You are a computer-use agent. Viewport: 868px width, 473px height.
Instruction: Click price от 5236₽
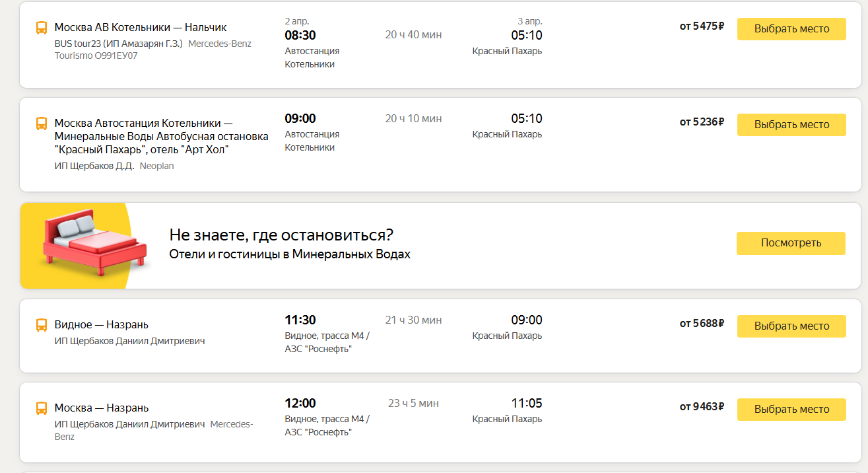click(702, 122)
